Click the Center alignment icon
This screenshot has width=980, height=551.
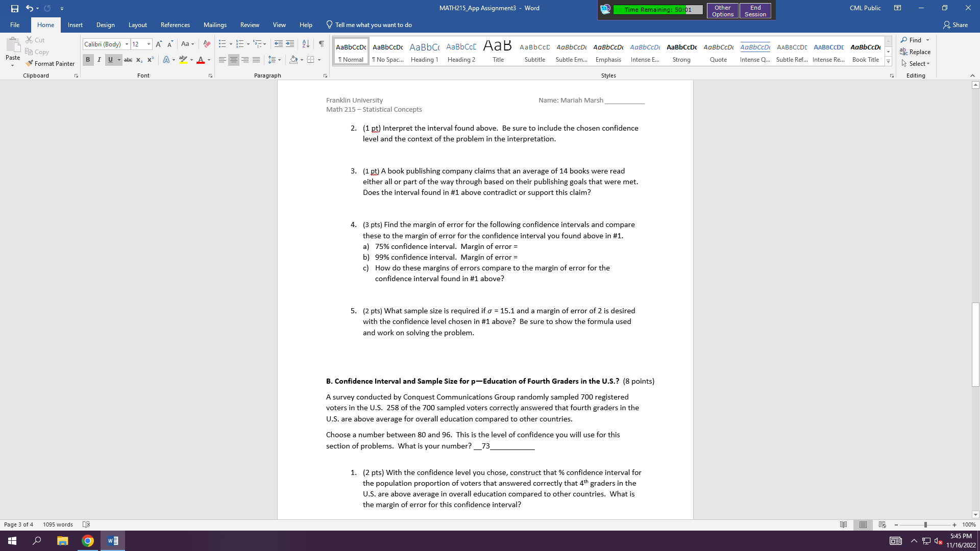click(233, 60)
